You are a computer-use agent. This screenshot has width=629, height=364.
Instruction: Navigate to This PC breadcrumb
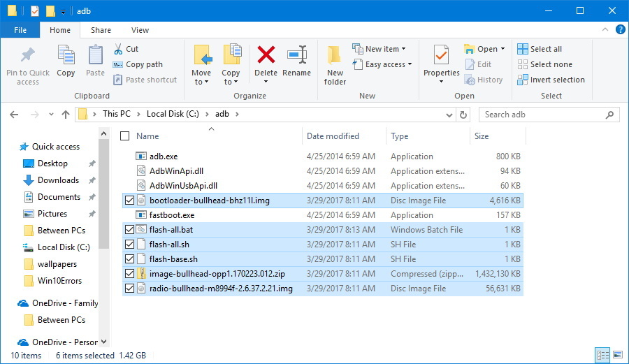pyautogui.click(x=116, y=114)
